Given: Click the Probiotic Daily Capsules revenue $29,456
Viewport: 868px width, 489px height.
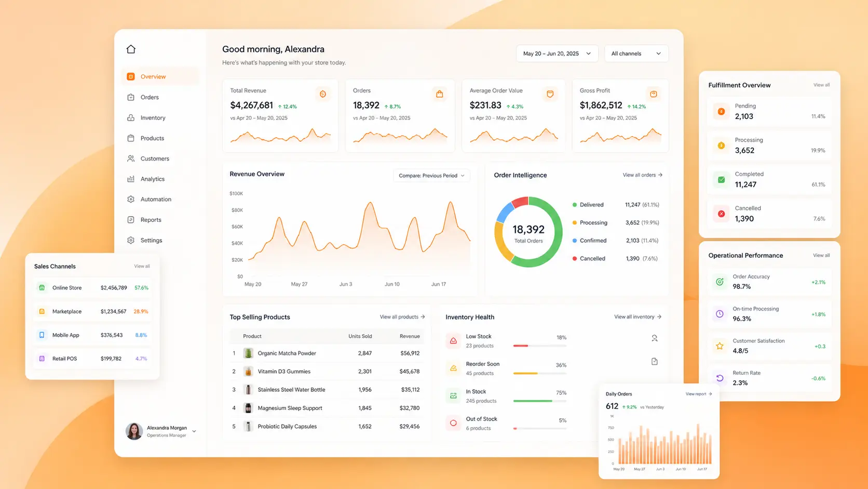Looking at the screenshot, I should click(x=410, y=427).
